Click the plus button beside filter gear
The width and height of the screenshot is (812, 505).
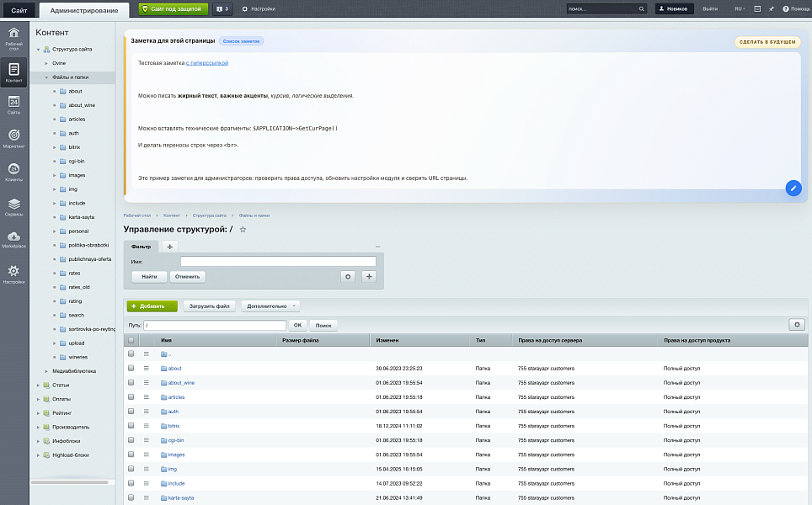(x=369, y=276)
